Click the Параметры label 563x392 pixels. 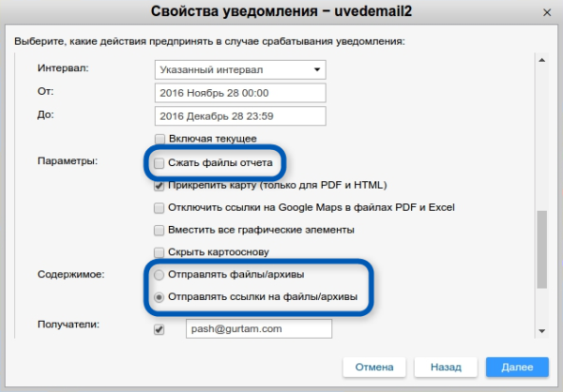tap(68, 161)
